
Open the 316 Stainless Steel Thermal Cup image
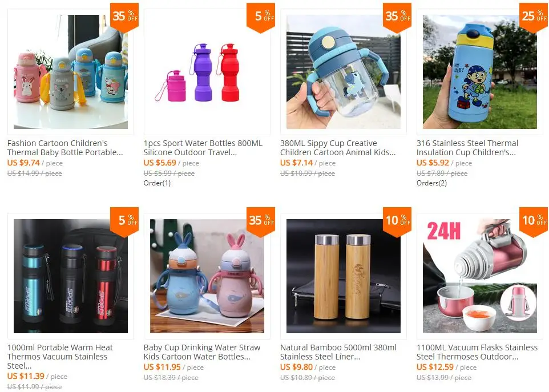point(480,72)
